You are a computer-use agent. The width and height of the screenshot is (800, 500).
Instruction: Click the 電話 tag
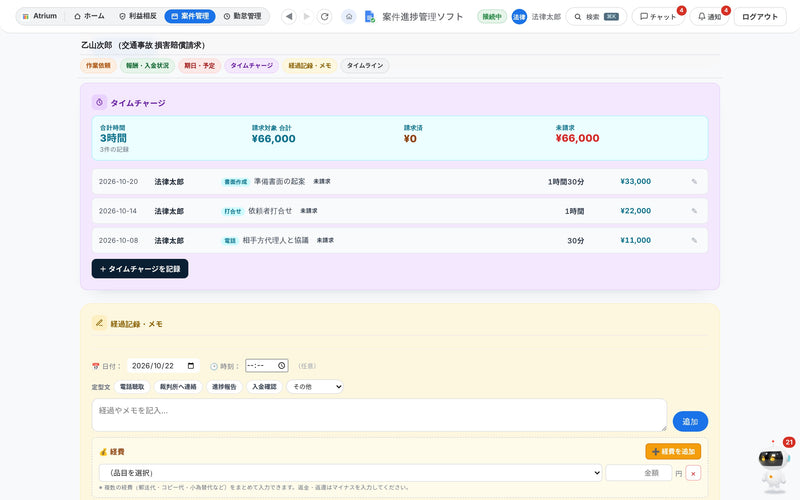coord(230,240)
